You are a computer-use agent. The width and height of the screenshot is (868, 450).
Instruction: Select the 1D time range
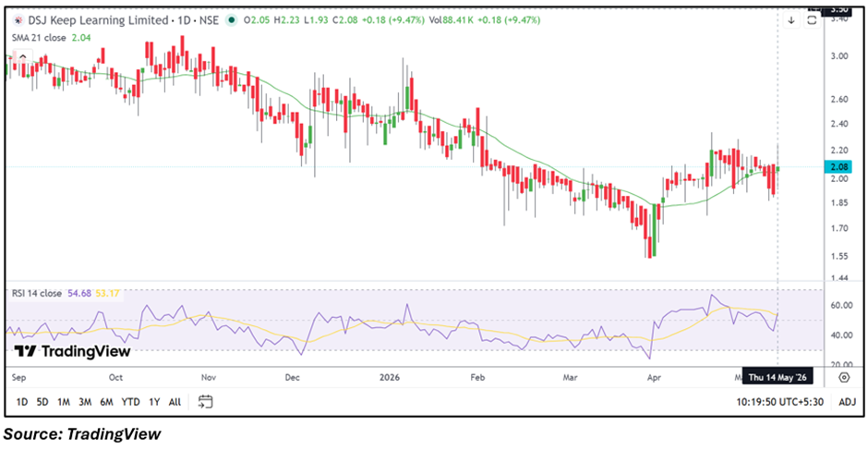[x=22, y=402]
